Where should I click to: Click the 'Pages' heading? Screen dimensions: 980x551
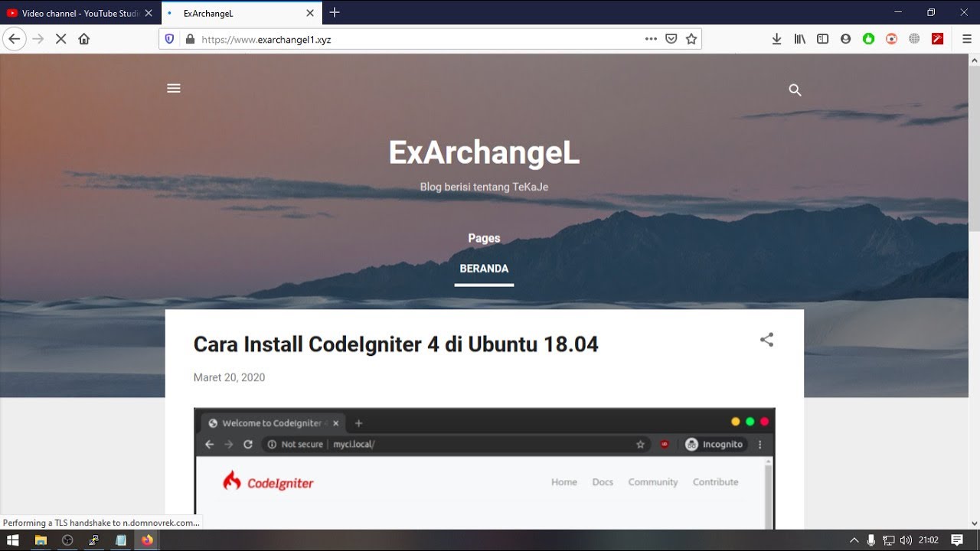(x=484, y=238)
